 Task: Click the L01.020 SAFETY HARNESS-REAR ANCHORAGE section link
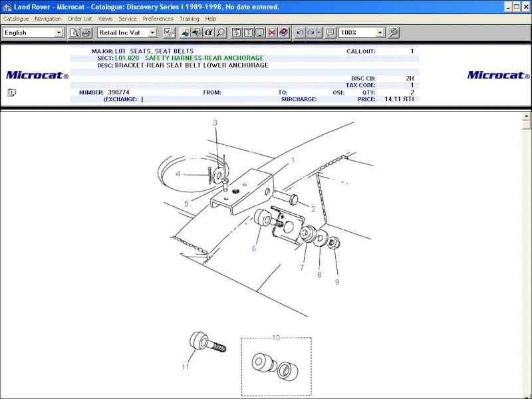190,58
